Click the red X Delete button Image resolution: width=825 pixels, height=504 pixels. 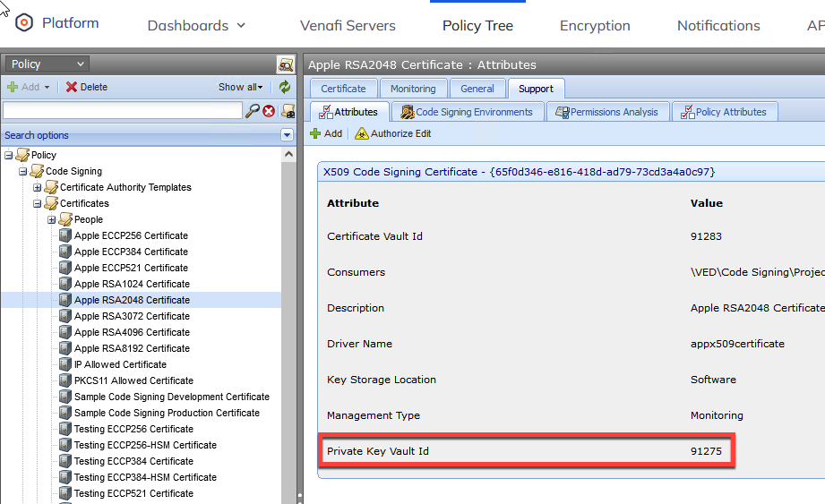click(x=86, y=87)
